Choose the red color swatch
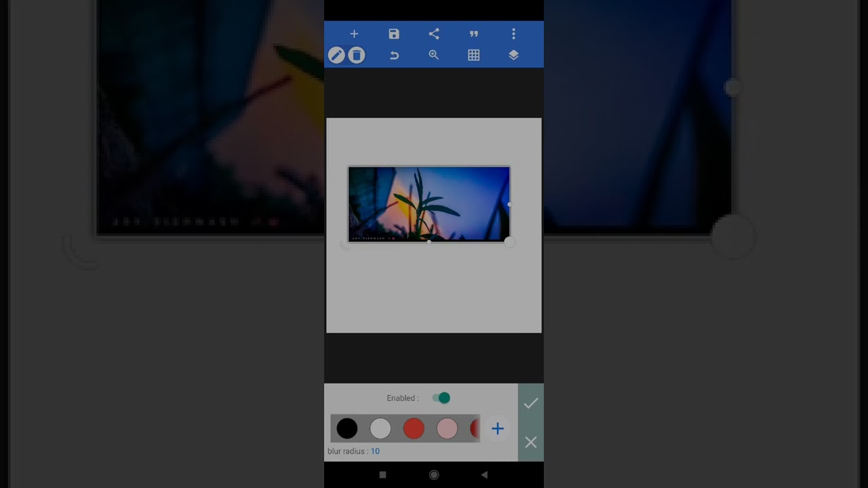Viewport: 868px width, 488px height. tap(414, 428)
